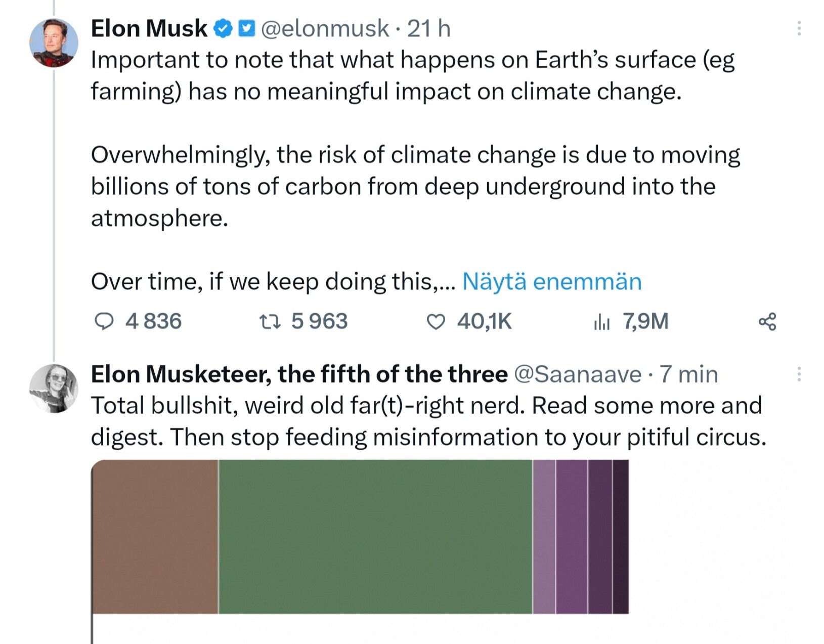The height and width of the screenshot is (644, 824).
Task: Click the square affiliation badge beside the name
Action: 246,28
